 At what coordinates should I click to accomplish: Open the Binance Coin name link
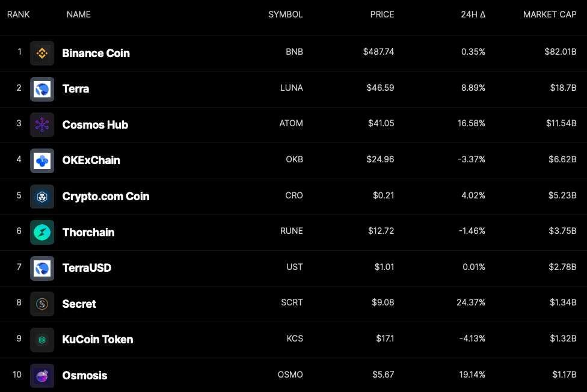click(96, 53)
